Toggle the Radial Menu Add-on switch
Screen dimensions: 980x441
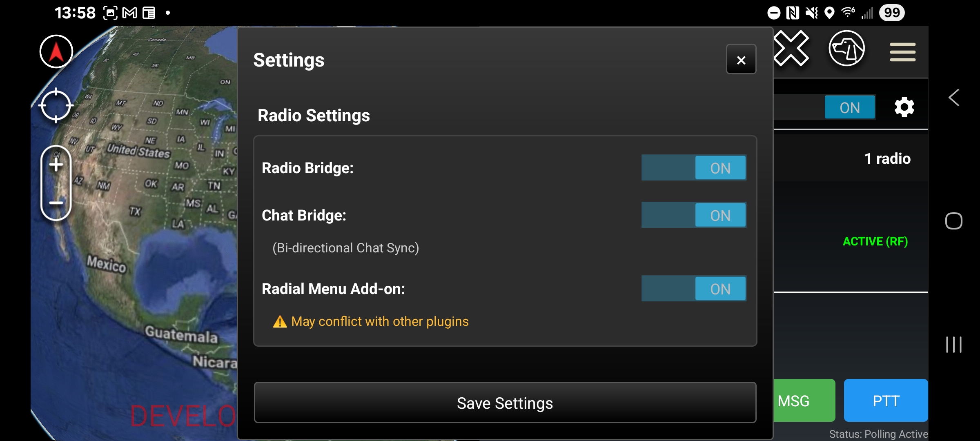pyautogui.click(x=694, y=288)
